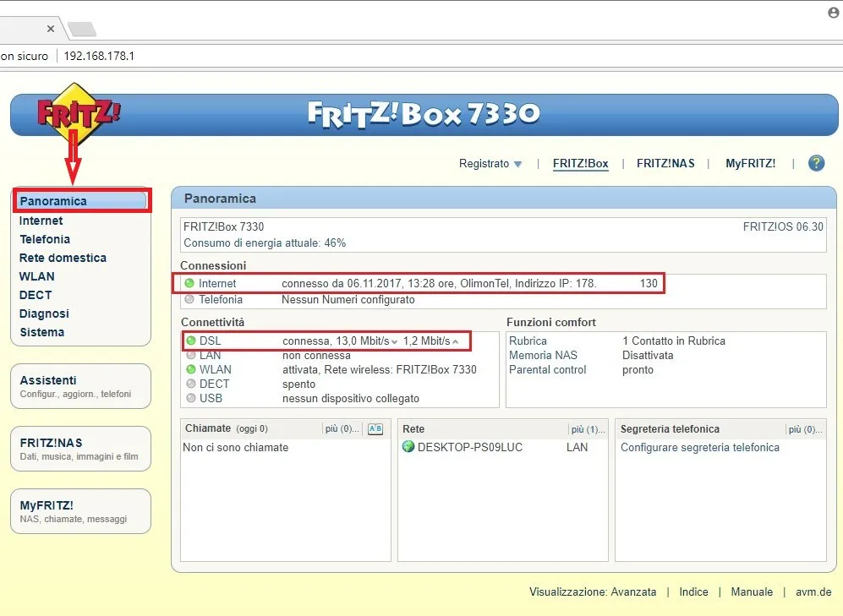Image resolution: width=843 pixels, height=616 pixels.
Task: Expand the Chiamate list via più (0)
Action: click(342, 429)
